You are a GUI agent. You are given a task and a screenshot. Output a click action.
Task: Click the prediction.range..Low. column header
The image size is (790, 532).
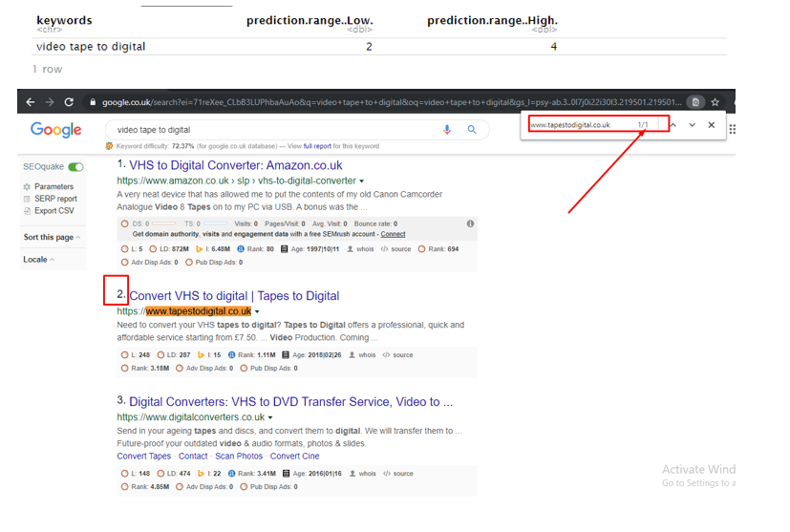click(310, 21)
